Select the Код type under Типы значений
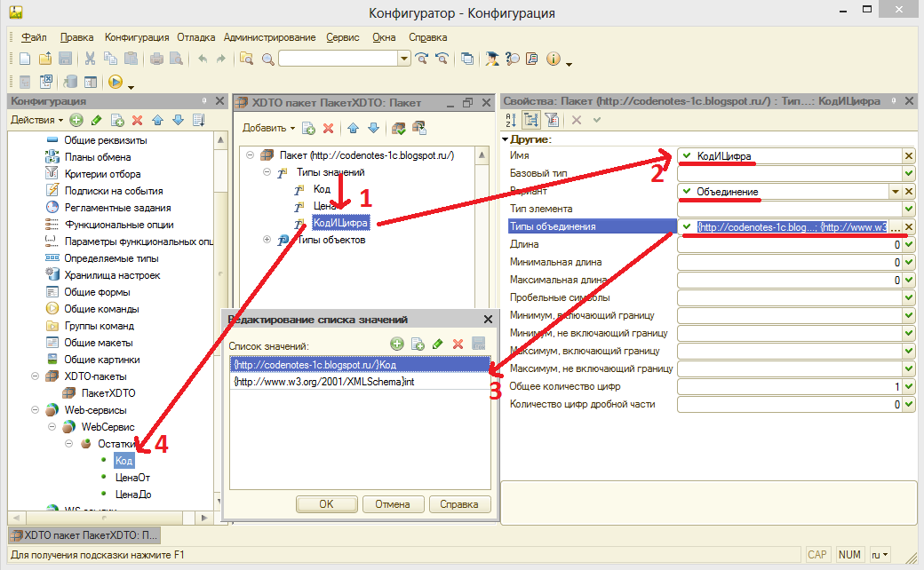 (x=322, y=189)
